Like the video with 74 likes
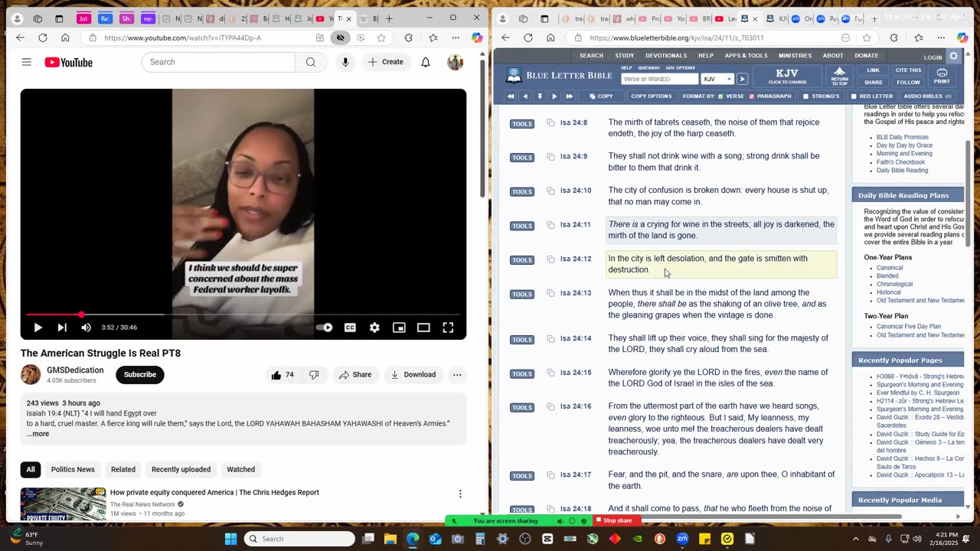Image resolution: width=980 pixels, height=551 pixels. [x=283, y=375]
